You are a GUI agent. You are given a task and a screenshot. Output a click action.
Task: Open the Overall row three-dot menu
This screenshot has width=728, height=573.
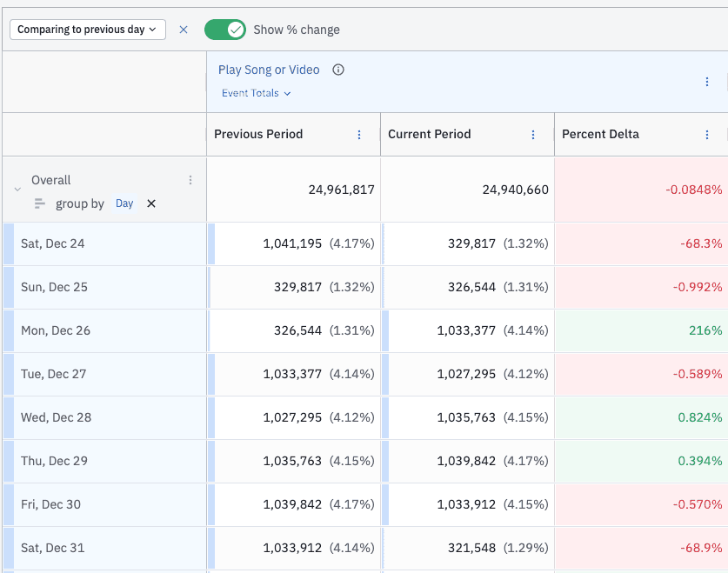190,180
